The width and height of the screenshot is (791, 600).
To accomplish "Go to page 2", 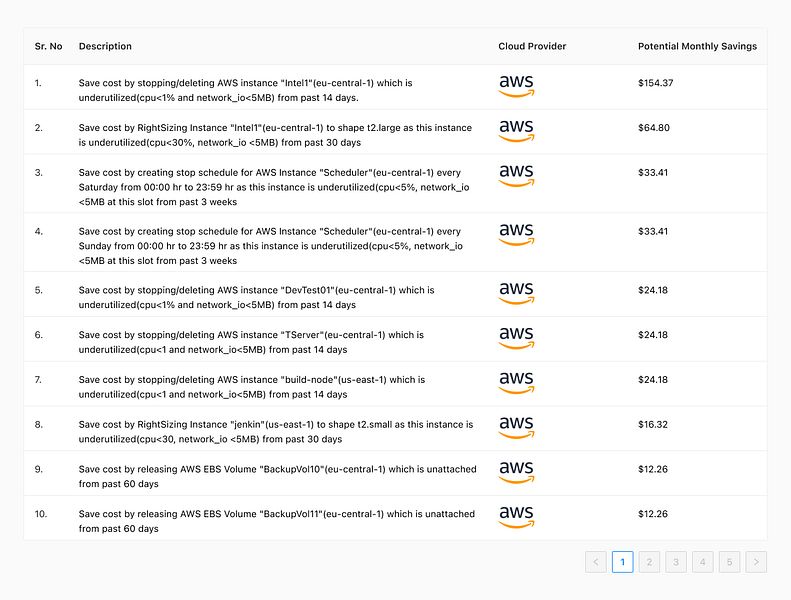I will [x=649, y=562].
